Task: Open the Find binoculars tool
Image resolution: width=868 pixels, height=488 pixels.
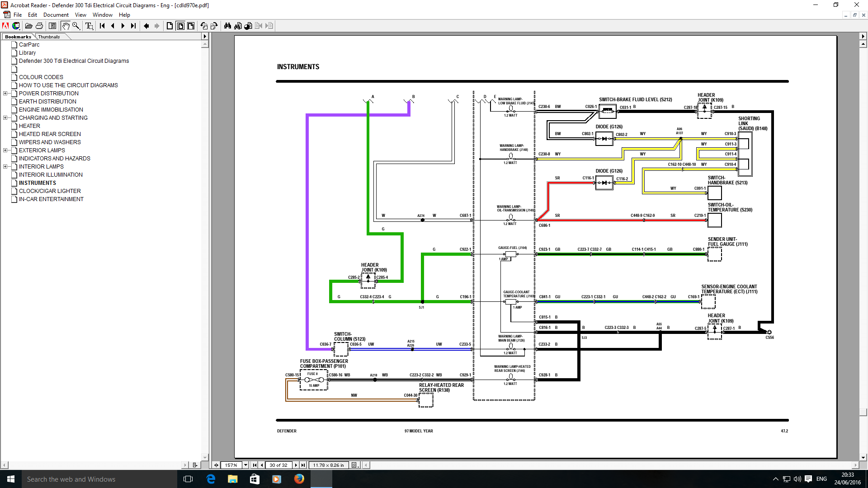Action: click(x=227, y=26)
